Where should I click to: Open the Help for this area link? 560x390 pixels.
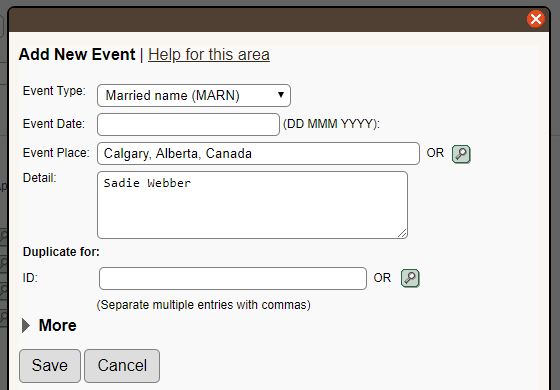[209, 55]
